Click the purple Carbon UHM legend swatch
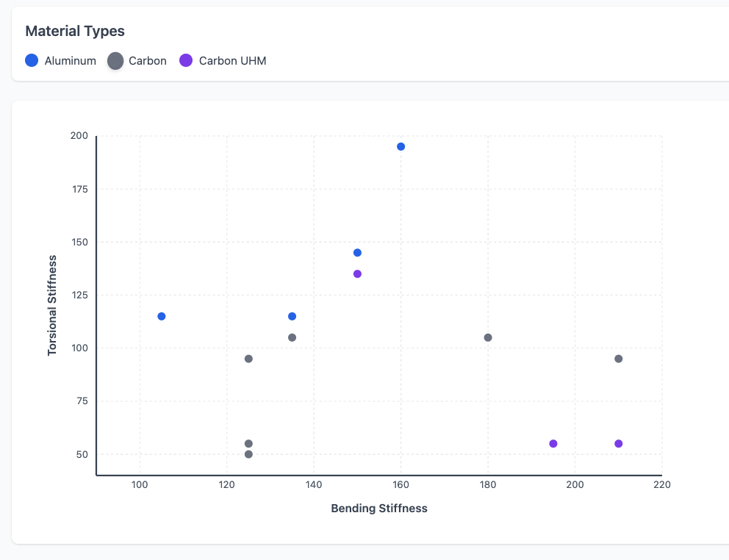 [x=186, y=61]
